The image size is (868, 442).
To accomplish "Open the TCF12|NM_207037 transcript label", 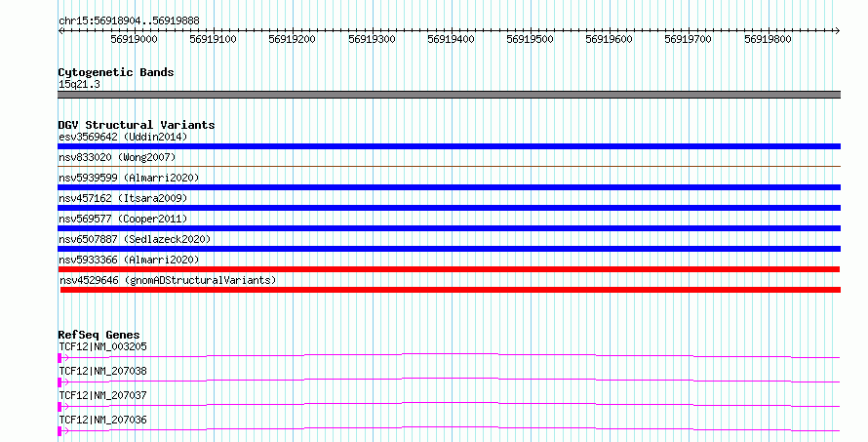I will point(103,395).
